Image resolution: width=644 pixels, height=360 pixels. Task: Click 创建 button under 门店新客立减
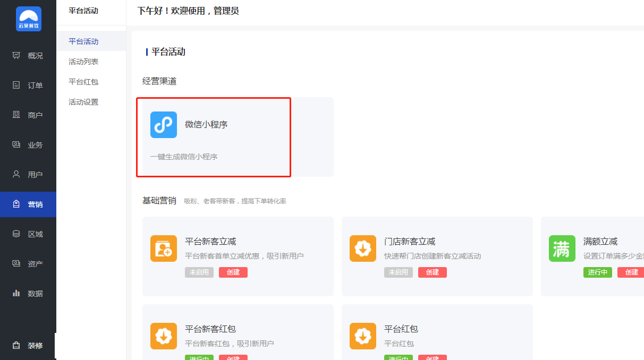coord(433,272)
